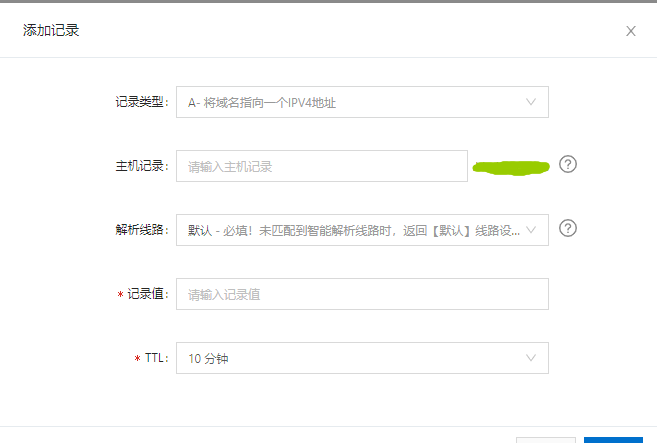The width and height of the screenshot is (657, 443).
Task: Focus the 主机记录 input field
Action: click(x=322, y=166)
